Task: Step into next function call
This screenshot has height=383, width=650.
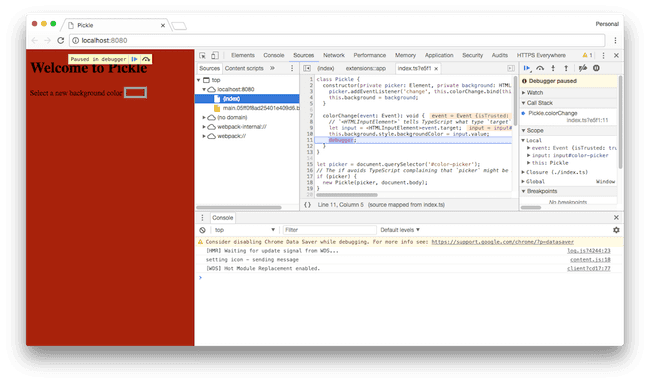Action: pyautogui.click(x=553, y=68)
